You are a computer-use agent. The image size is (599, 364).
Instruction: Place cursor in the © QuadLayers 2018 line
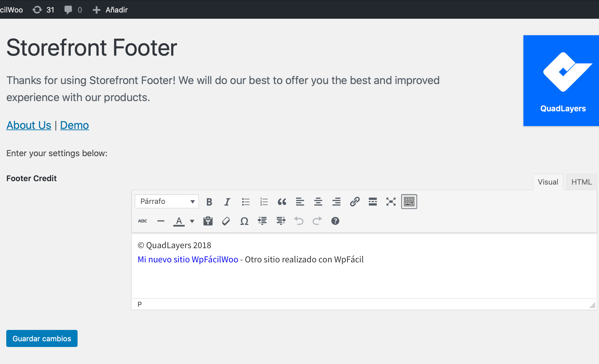[174, 245]
